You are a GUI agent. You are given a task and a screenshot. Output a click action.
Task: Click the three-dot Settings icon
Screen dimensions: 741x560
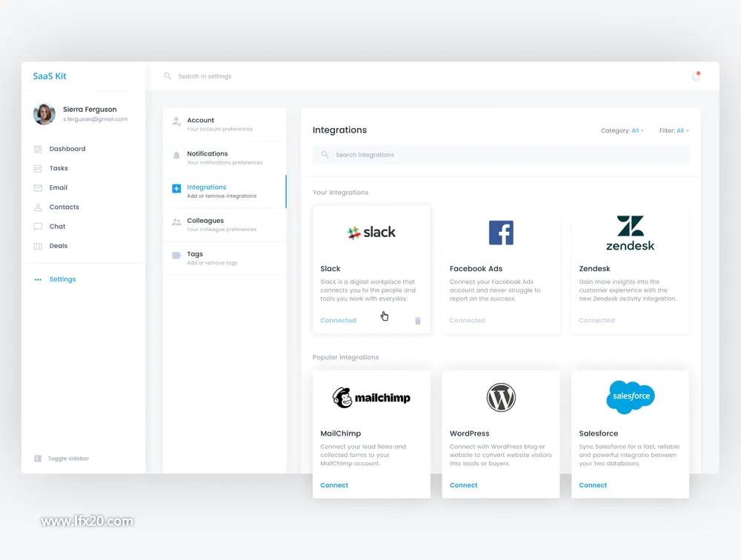(38, 280)
